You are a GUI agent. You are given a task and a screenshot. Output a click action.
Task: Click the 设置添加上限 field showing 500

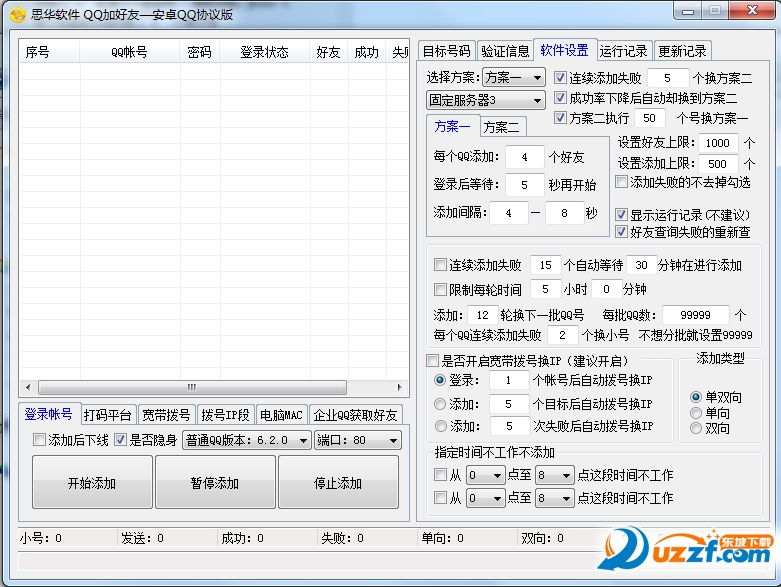tap(718, 164)
